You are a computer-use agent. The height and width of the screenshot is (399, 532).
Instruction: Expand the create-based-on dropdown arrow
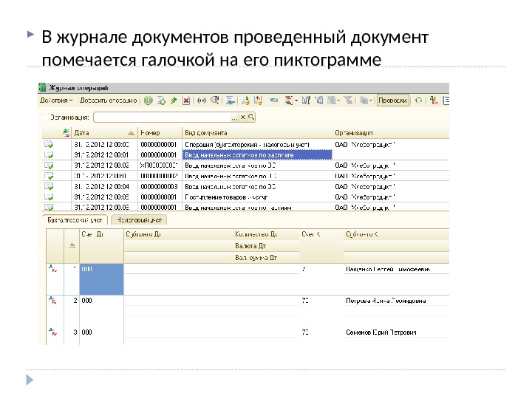tap(370, 100)
